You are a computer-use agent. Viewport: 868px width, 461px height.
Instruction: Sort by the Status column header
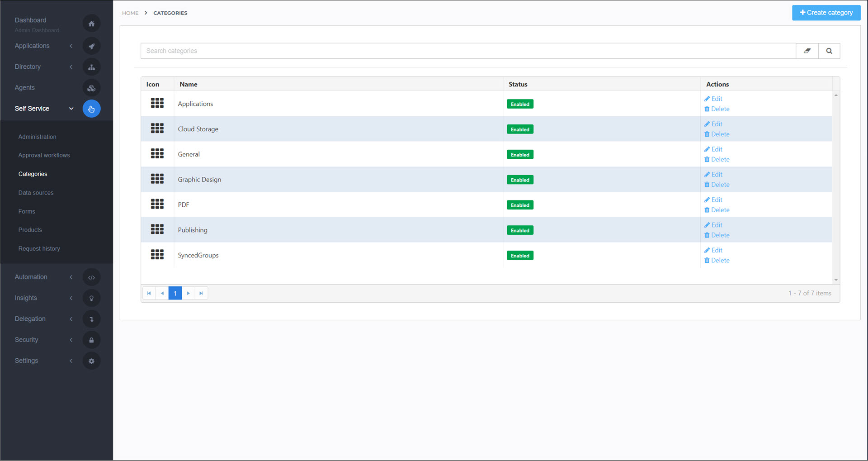pyautogui.click(x=518, y=84)
